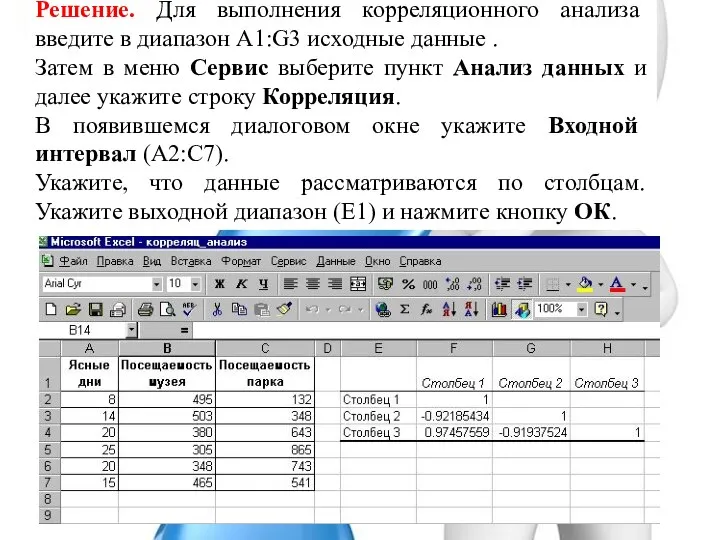Open the Данные menu
This screenshot has width=720, height=540.
tap(336, 261)
